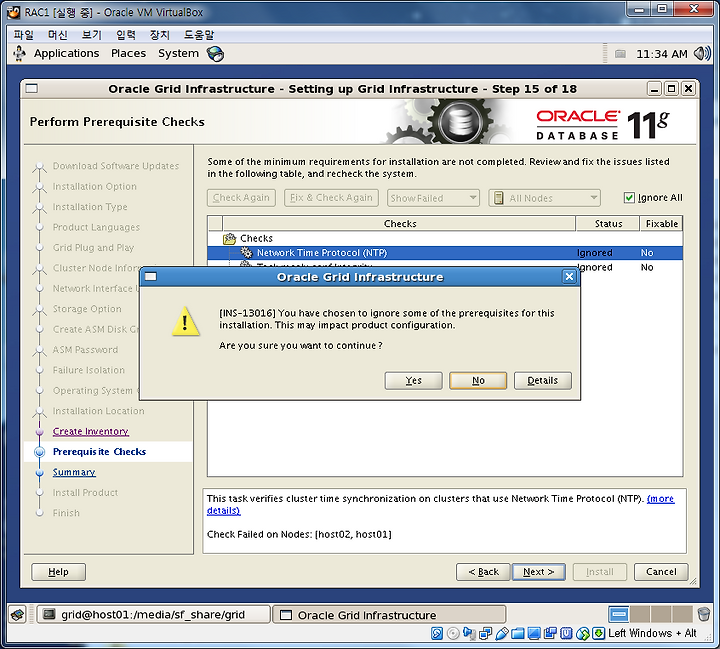The height and width of the screenshot is (649, 720).
Task: Click the Status column header
Action: click(x=608, y=224)
